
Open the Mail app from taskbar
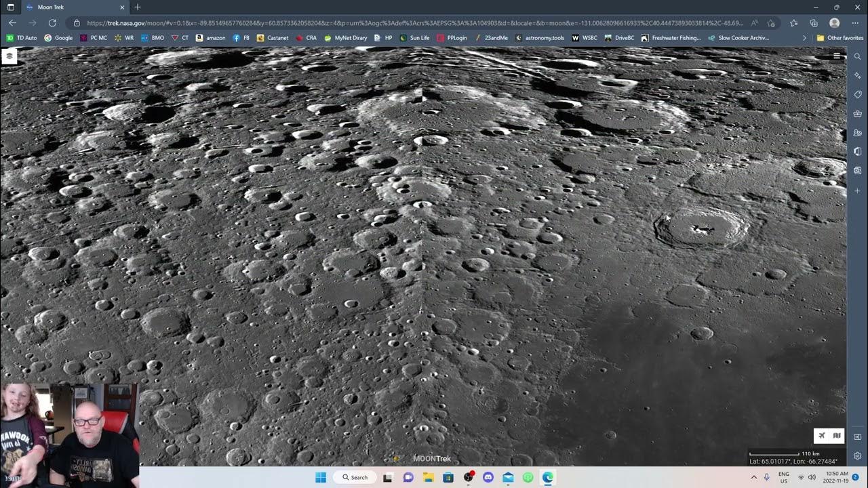508,477
